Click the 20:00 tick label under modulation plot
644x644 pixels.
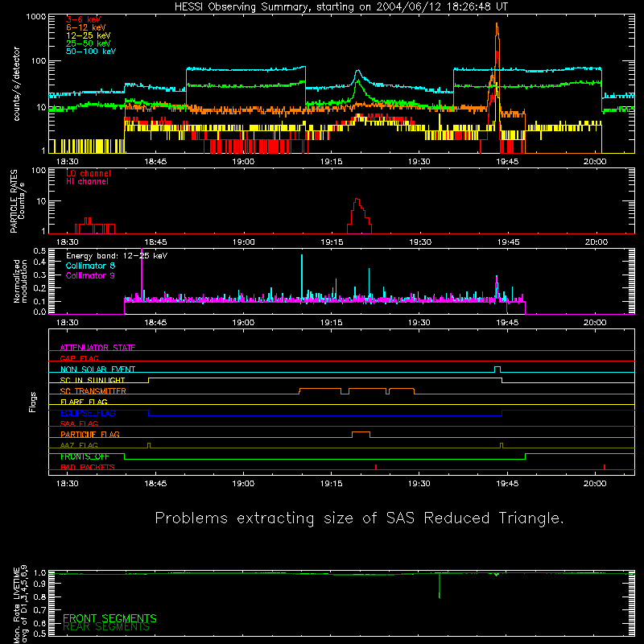coord(595,323)
